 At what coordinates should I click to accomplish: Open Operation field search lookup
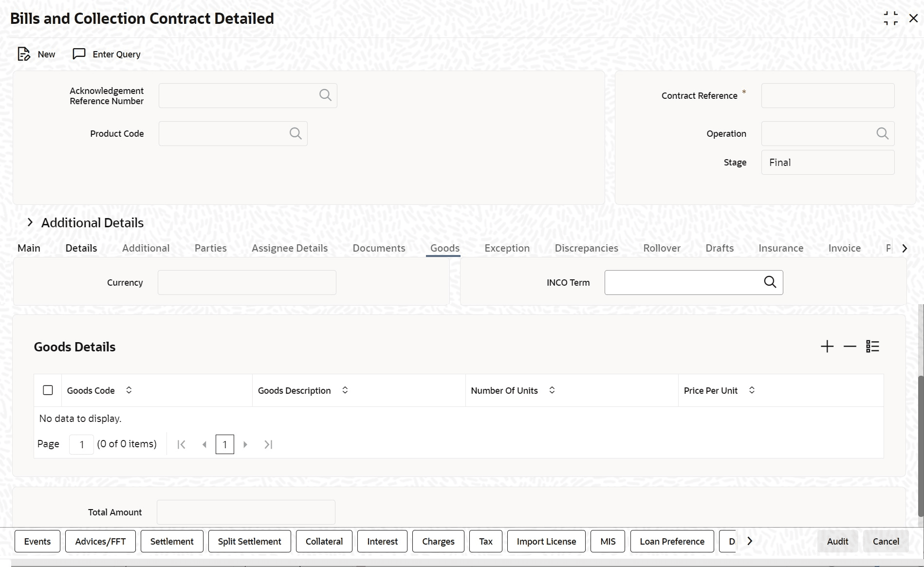(882, 133)
